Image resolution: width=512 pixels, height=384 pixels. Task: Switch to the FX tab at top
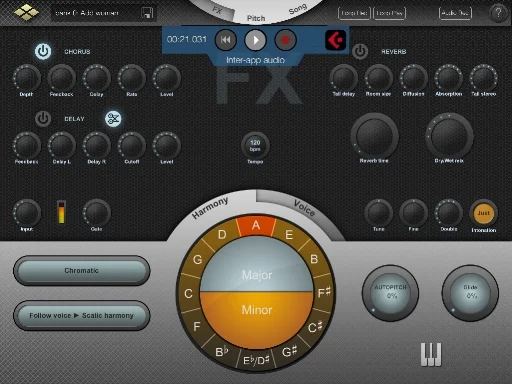(x=218, y=10)
